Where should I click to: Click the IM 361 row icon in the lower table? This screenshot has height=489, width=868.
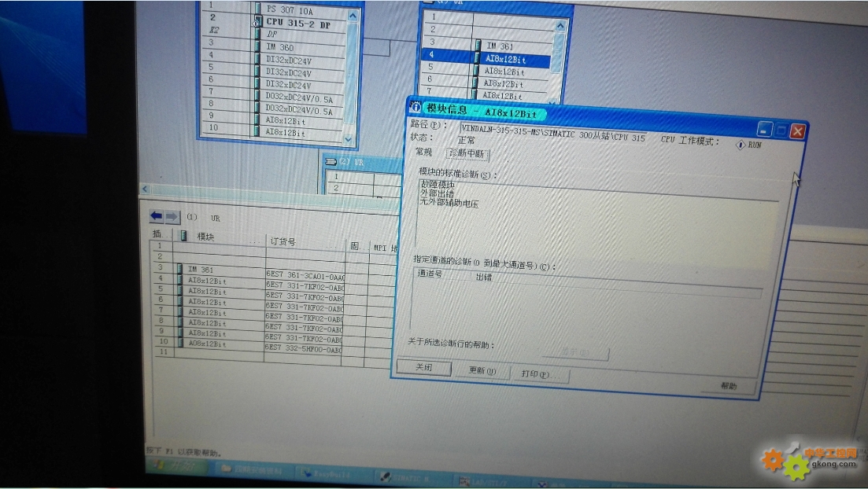180,269
